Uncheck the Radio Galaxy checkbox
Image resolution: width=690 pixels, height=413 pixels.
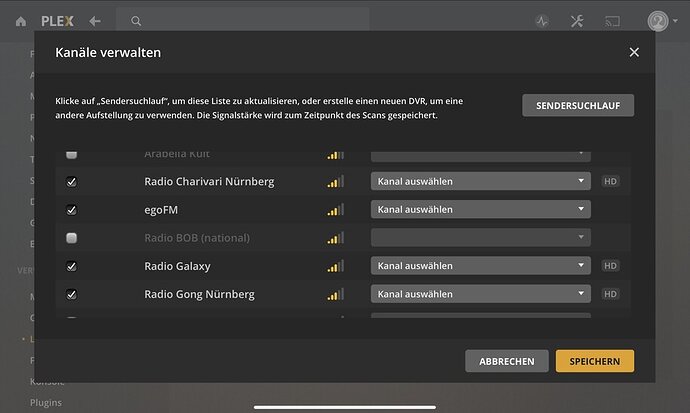pos(71,266)
